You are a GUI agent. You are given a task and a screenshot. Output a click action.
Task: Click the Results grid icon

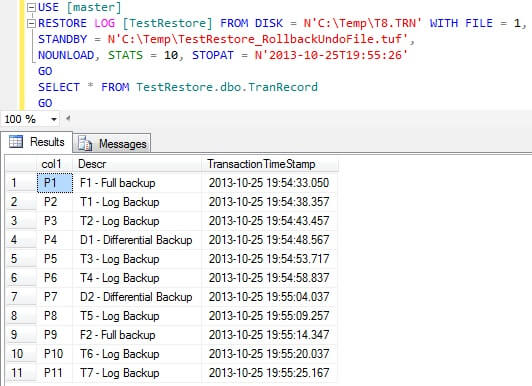pyautogui.click(x=16, y=142)
